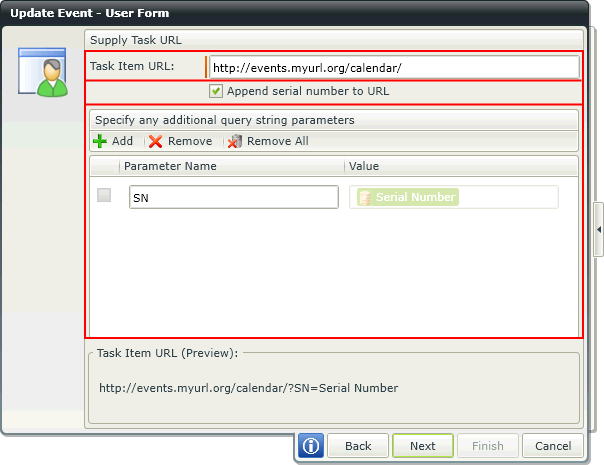The width and height of the screenshot is (604, 465).
Task: Cancel the Update Event wizard
Action: pyautogui.click(x=553, y=446)
